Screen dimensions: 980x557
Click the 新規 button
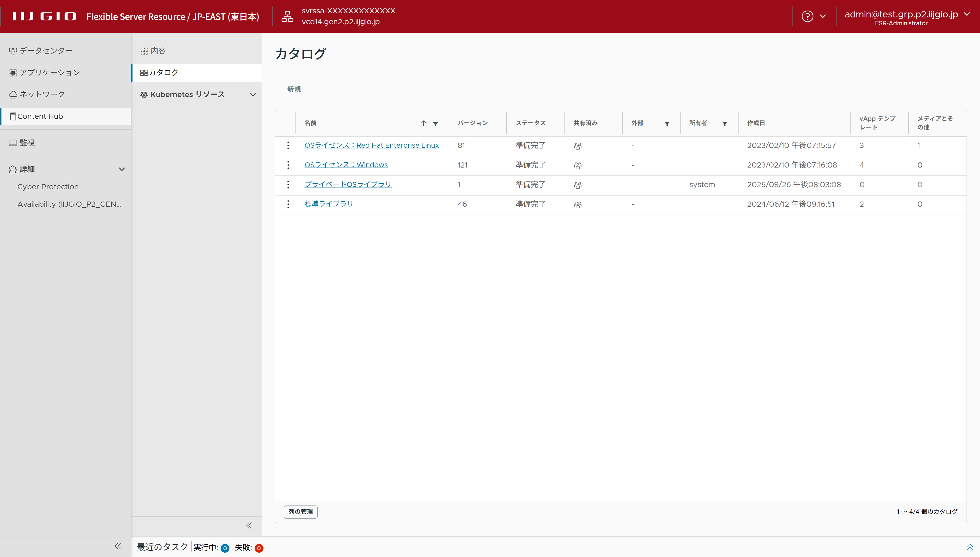(294, 89)
